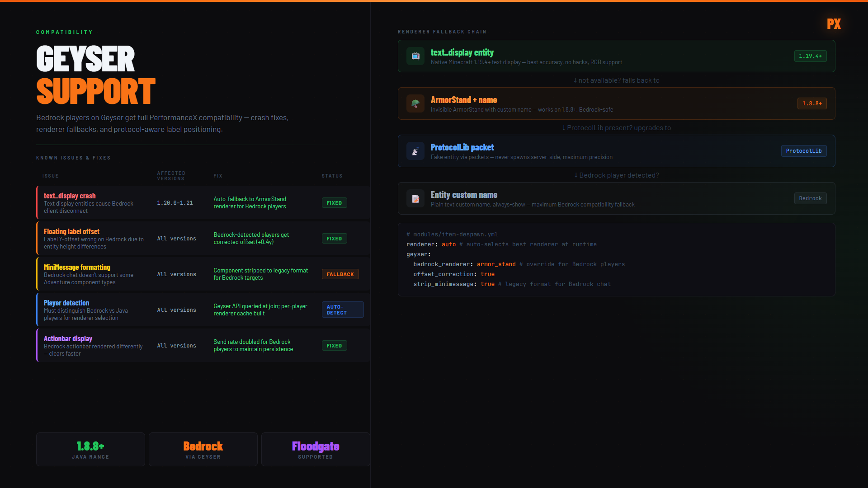This screenshot has height=488, width=868.
Task: Click the FIX column header
Action: point(218,176)
